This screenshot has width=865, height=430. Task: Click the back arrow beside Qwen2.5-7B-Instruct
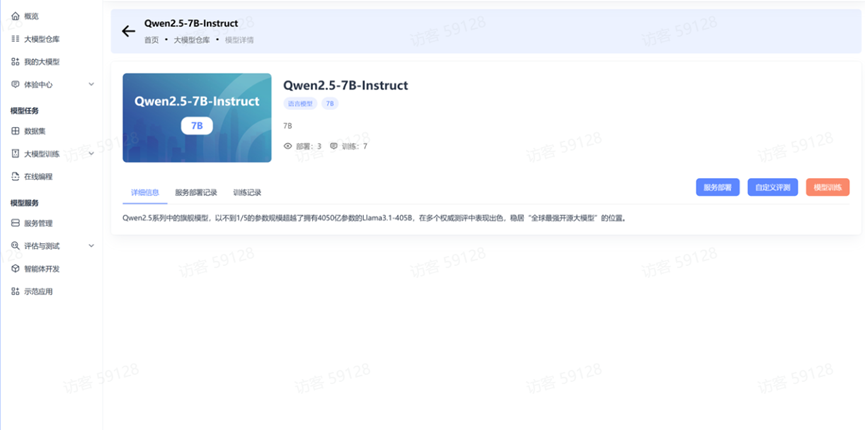pyautogui.click(x=129, y=31)
